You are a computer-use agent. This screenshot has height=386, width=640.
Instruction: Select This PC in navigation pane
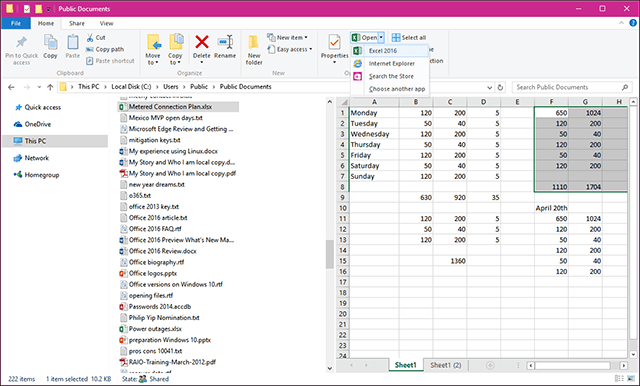coord(55,141)
